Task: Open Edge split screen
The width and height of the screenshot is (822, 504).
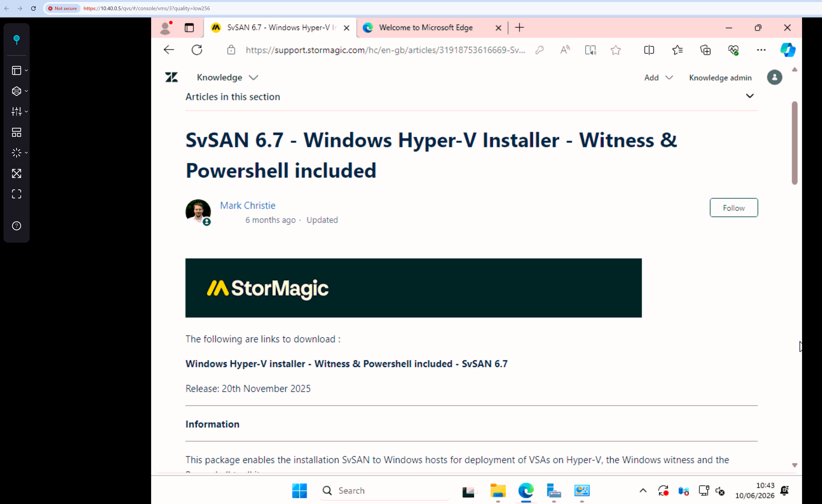Action: click(649, 50)
